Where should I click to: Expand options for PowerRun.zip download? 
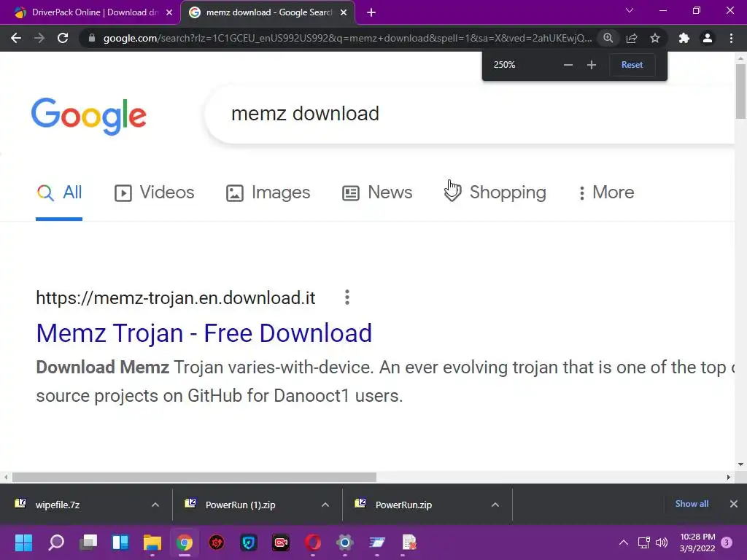tap(495, 505)
